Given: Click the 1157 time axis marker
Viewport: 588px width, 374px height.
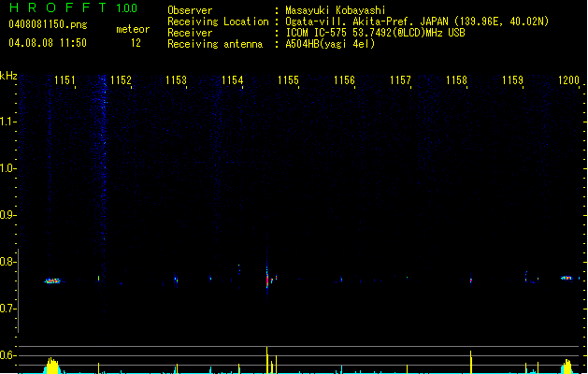Looking at the screenshot, I should click(x=400, y=80).
